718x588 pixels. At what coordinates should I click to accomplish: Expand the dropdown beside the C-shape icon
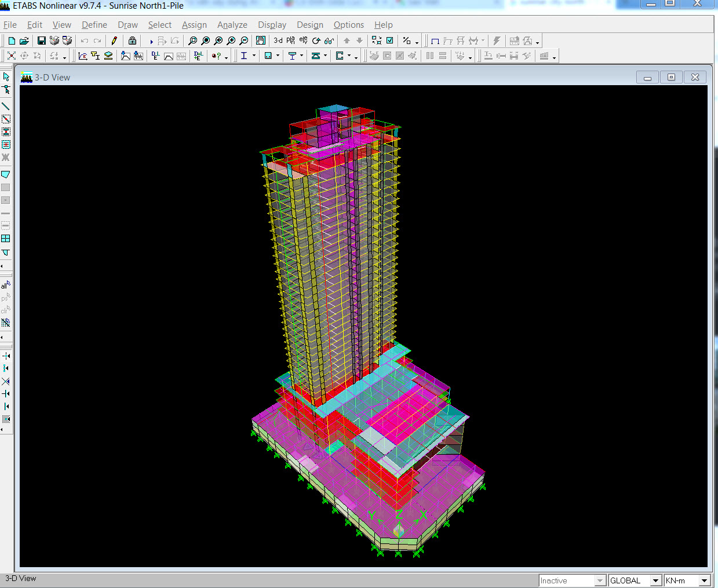point(349,56)
